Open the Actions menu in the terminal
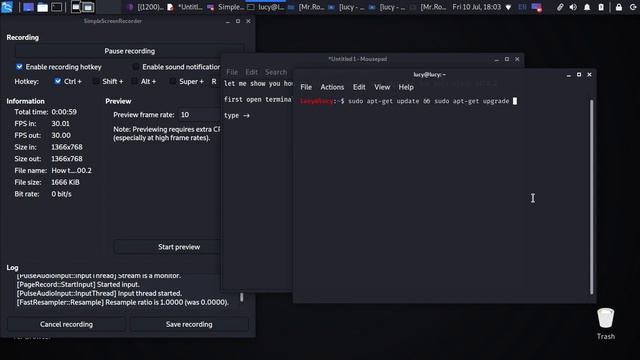Viewport: 640px width, 360px height. coord(332,87)
